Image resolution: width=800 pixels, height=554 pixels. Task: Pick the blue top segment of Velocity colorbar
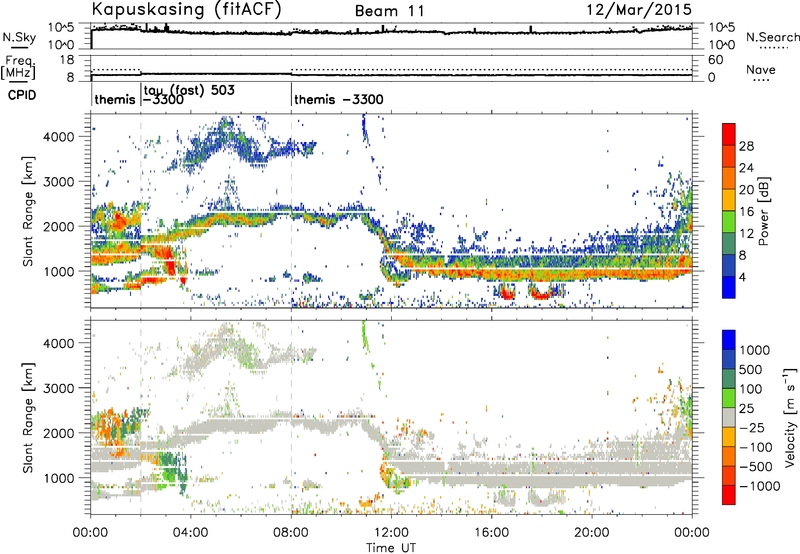[729, 340]
